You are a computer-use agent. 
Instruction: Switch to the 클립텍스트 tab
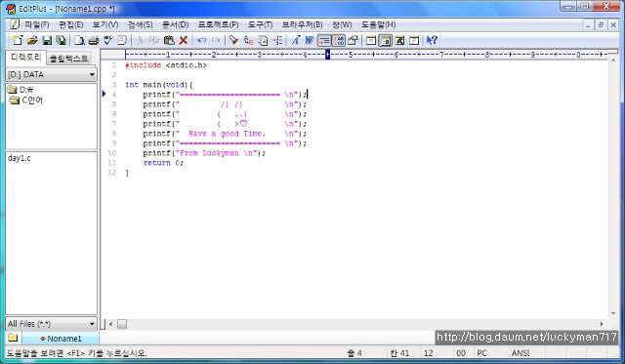click(x=69, y=59)
